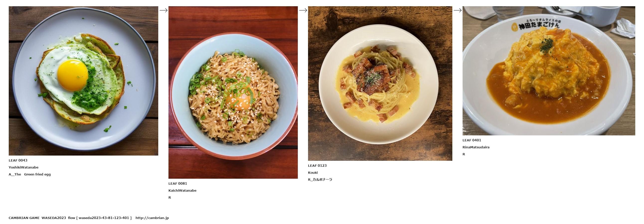Open the green fried egg photo
The height and width of the screenshot is (224, 644).
pos(83,81)
